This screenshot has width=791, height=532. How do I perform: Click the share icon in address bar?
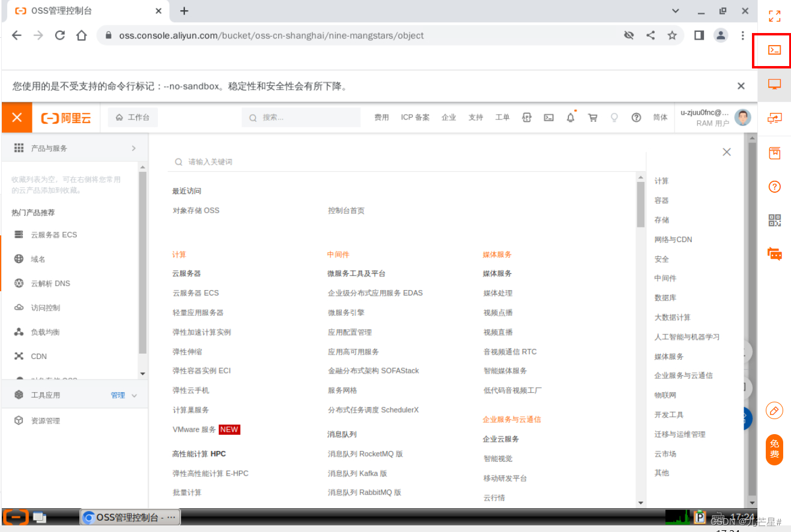click(x=650, y=35)
